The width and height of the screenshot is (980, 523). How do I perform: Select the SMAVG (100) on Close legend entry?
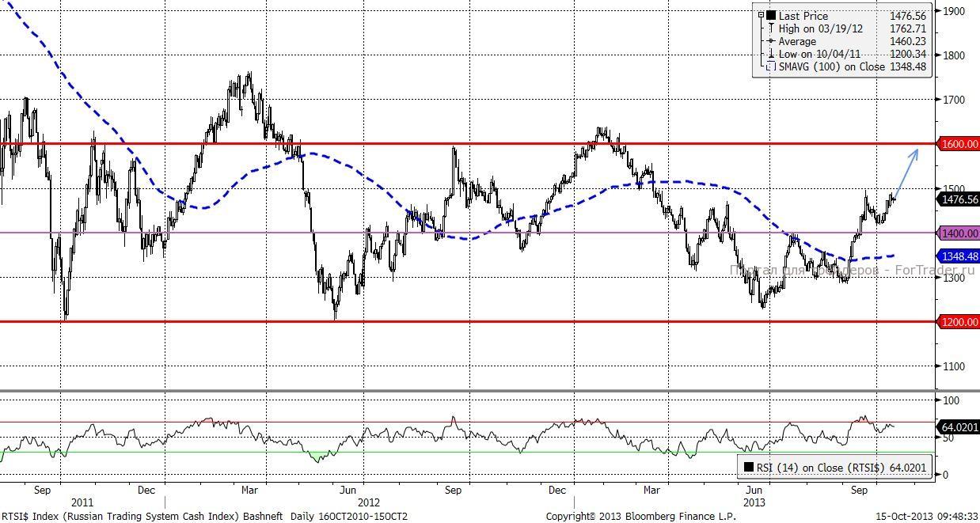click(x=831, y=67)
